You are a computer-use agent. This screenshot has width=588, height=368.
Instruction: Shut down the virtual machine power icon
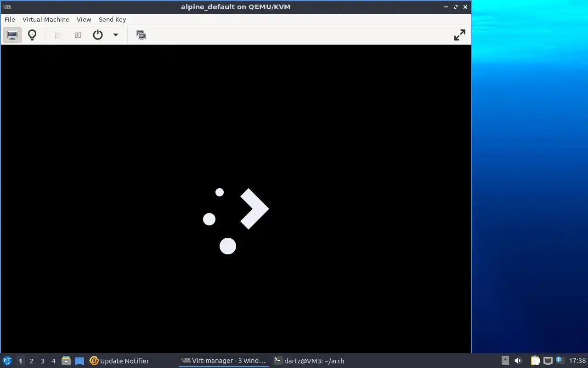[98, 35]
